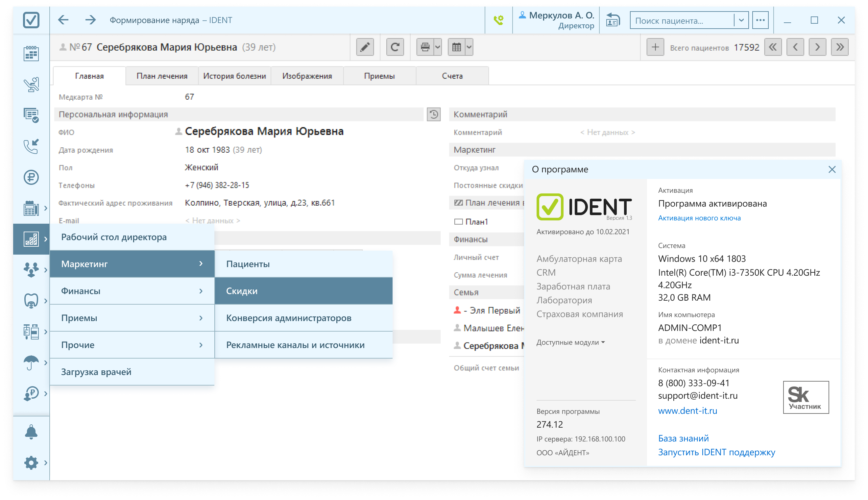Click the ruble payments sidebar icon

(x=31, y=178)
